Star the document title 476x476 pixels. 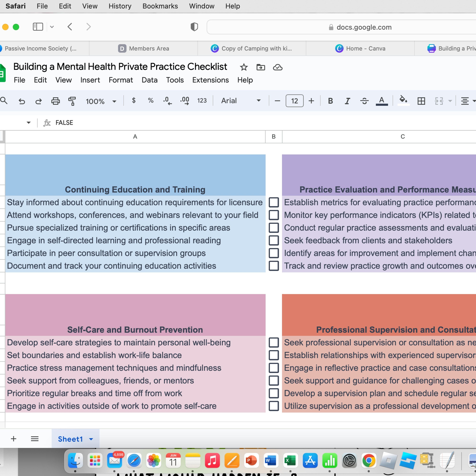[244, 67]
